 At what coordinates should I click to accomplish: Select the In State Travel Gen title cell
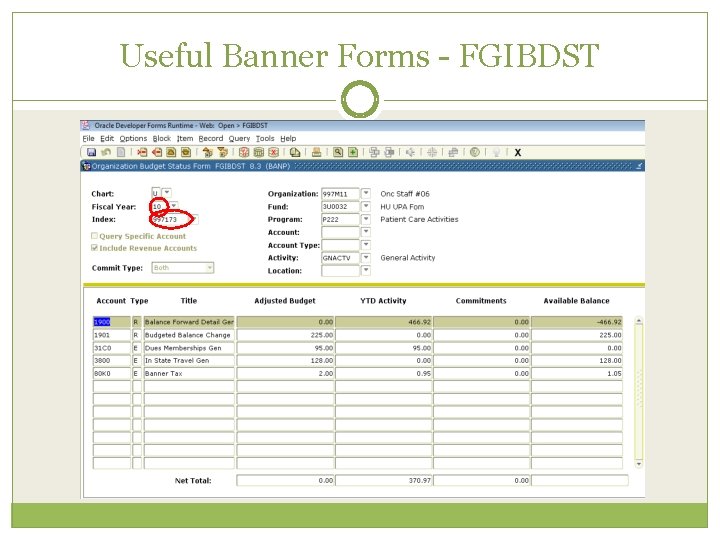(189, 361)
